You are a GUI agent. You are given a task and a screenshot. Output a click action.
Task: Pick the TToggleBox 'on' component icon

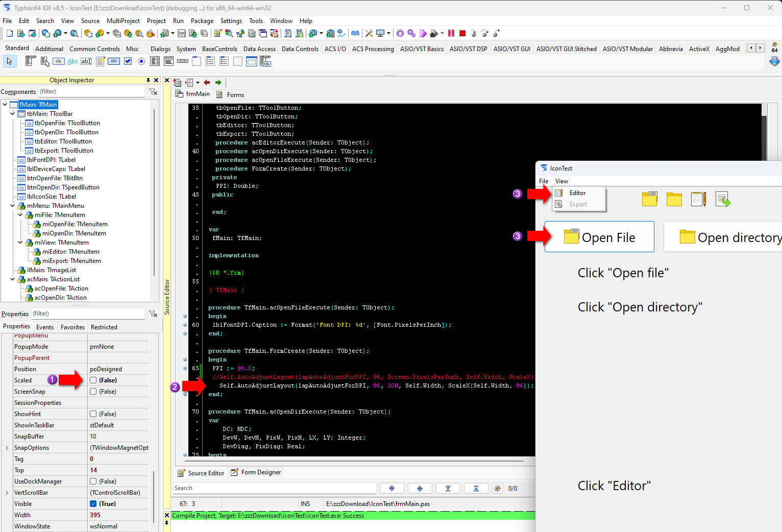[114, 61]
